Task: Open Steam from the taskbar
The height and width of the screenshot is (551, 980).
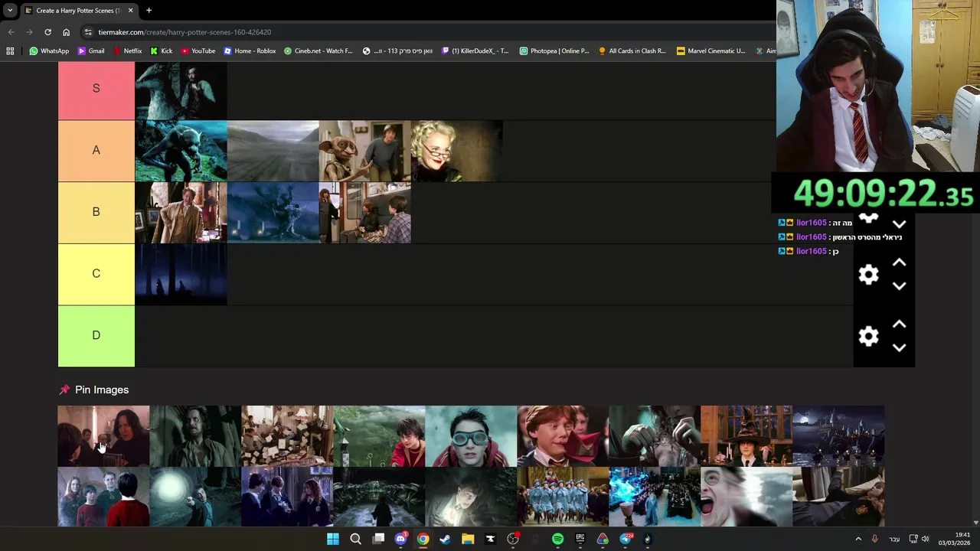Action: (445, 539)
